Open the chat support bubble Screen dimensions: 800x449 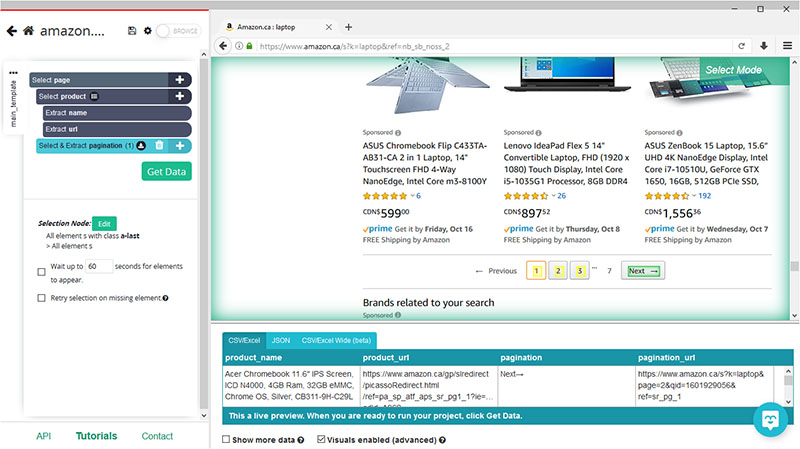click(x=770, y=419)
